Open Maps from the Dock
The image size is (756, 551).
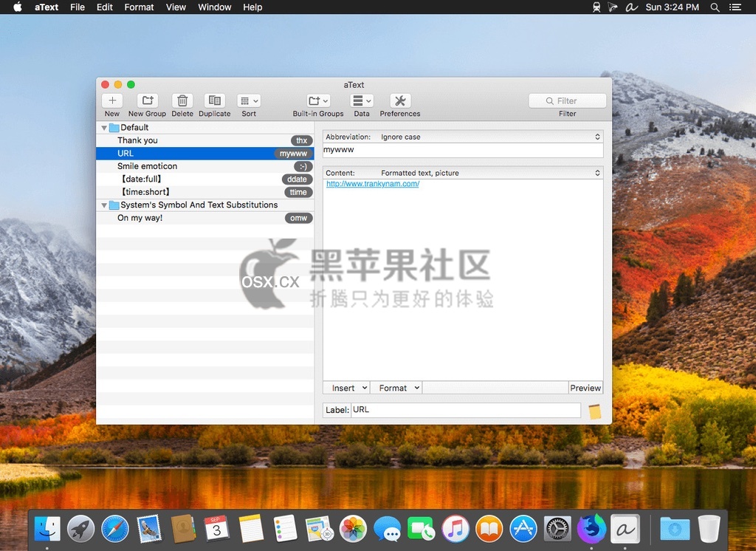tap(319, 529)
